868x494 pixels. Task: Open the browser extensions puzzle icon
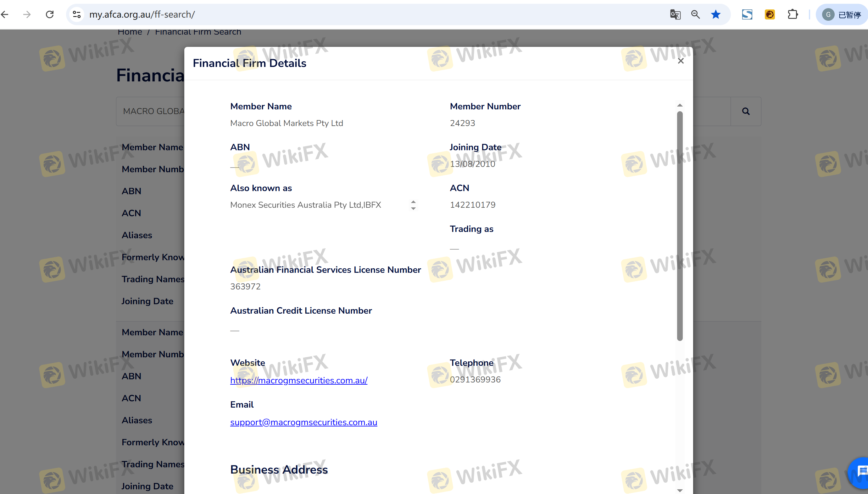pos(792,14)
